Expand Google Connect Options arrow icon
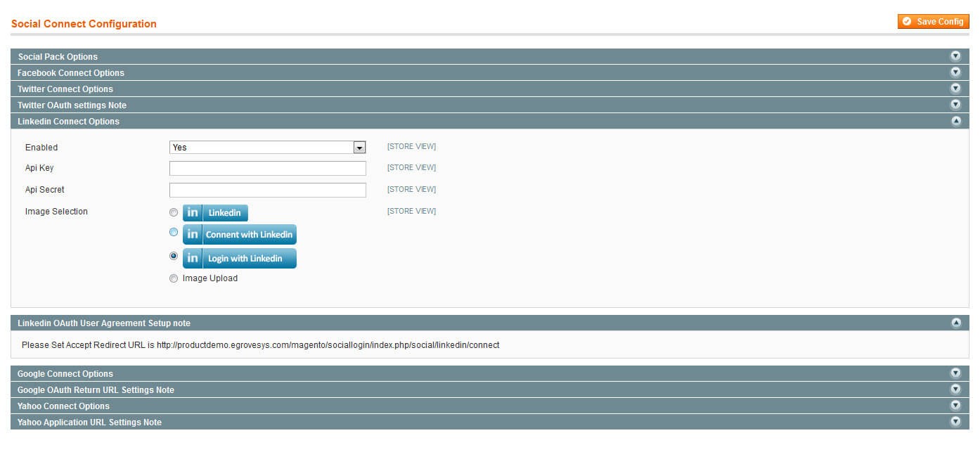This screenshot has width=980, height=452. pos(955,373)
